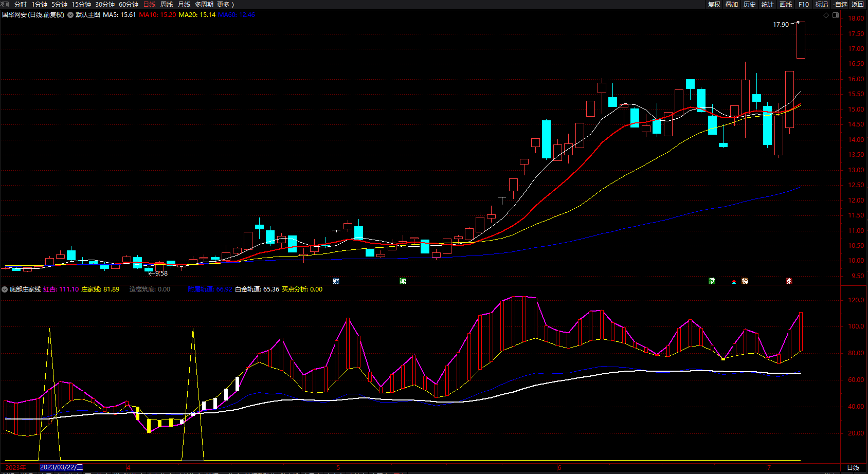This screenshot has height=474, width=868.
Task: Click the green 跌 event marker
Action: click(712, 281)
